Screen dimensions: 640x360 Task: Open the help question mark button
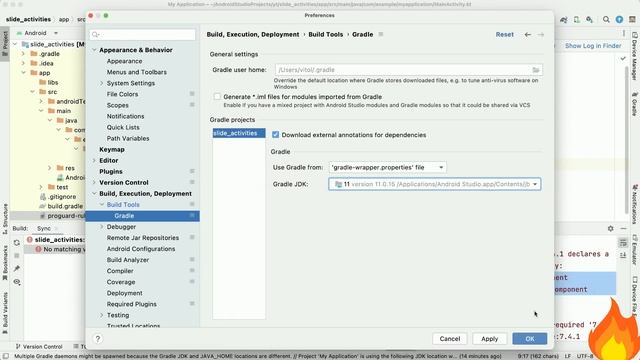click(98, 338)
